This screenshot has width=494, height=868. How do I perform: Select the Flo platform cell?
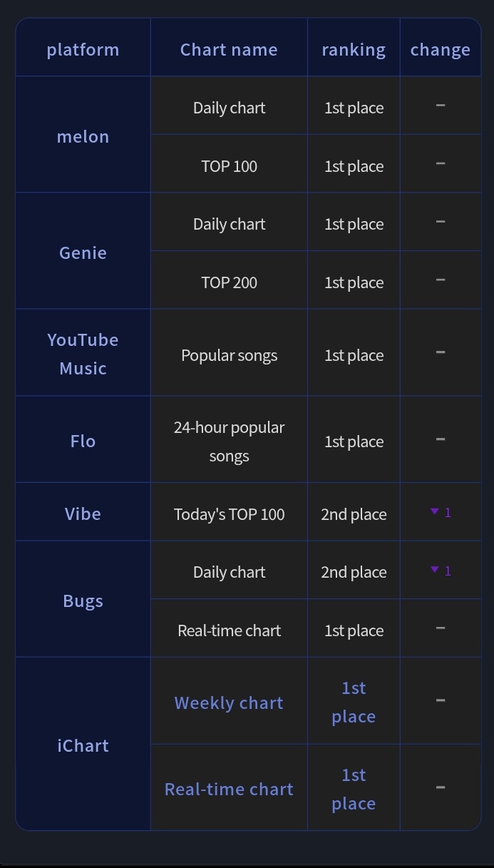pos(83,441)
